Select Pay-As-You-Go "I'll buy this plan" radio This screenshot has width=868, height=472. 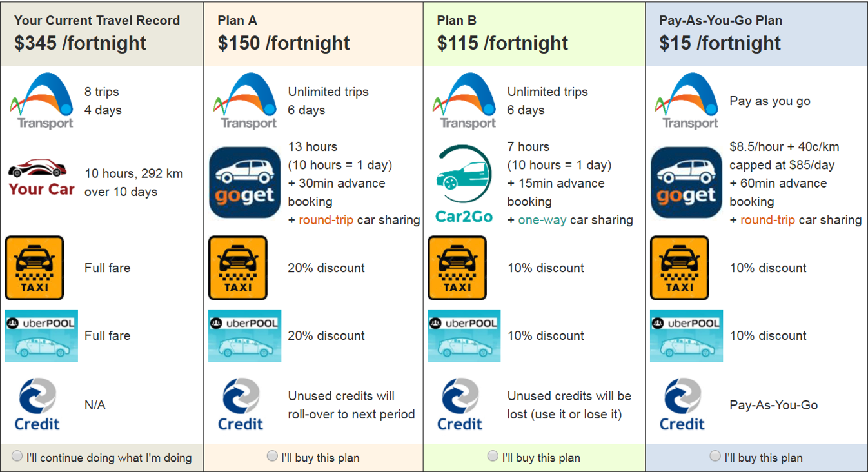coord(715,457)
